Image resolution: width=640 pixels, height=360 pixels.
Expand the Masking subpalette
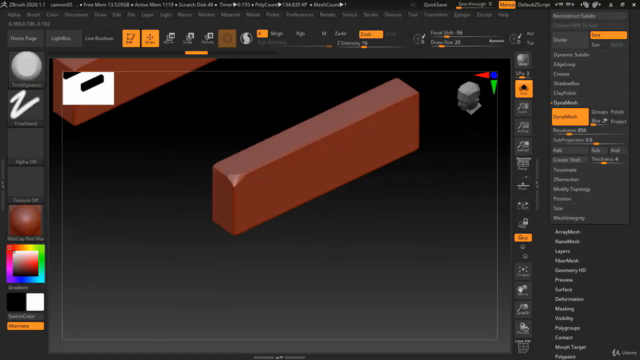tap(564, 309)
